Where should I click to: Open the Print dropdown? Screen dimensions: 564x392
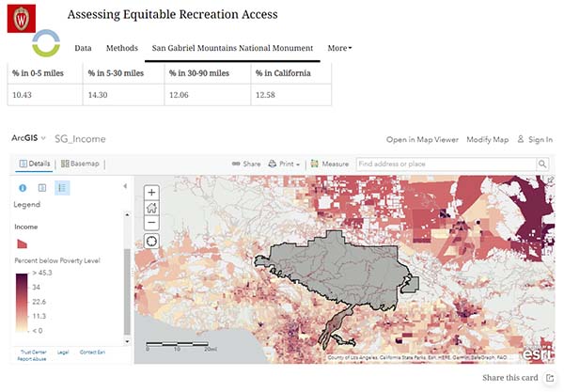[x=284, y=164]
